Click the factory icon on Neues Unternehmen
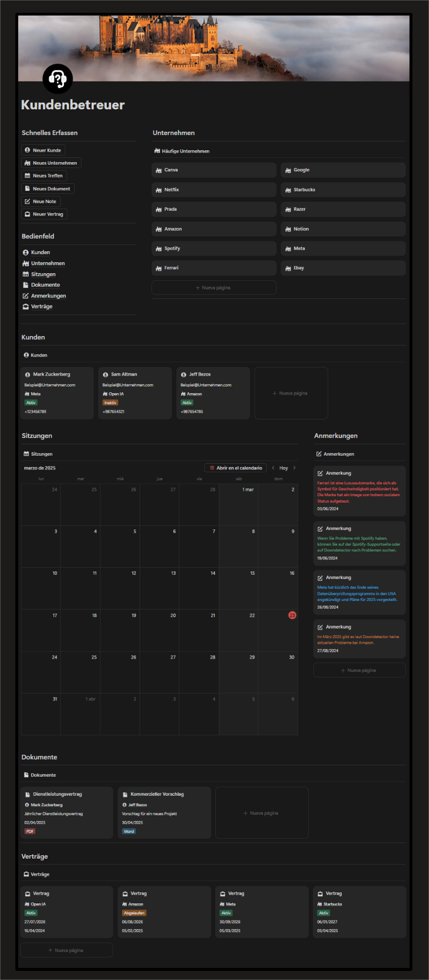Viewport: 429px width, 980px height. 27,163
